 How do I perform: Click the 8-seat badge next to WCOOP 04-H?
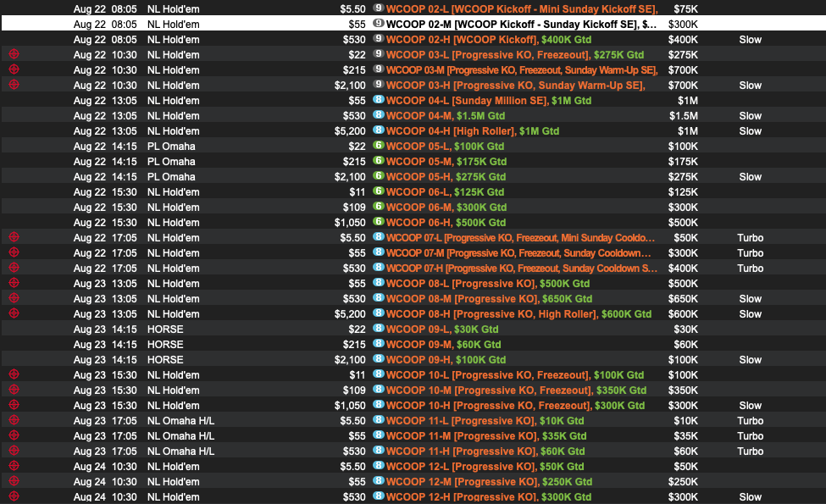[x=378, y=130]
